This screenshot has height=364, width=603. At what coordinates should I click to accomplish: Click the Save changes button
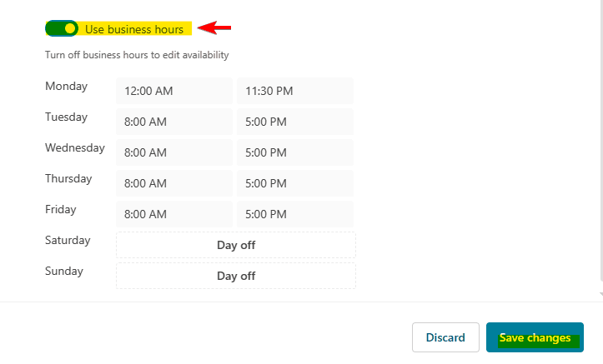coord(535,337)
